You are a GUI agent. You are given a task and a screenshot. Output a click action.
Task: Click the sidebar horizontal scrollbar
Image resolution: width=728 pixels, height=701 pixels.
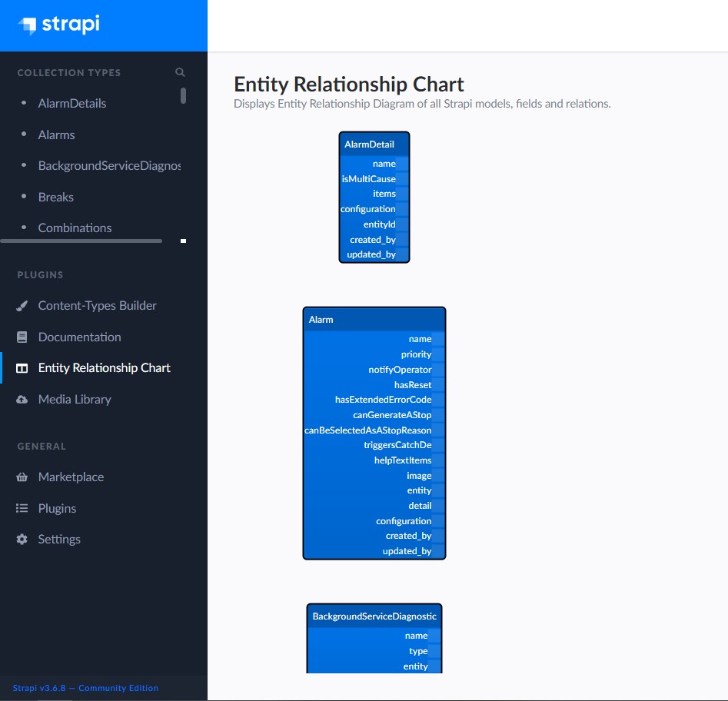pyautogui.click(x=81, y=241)
